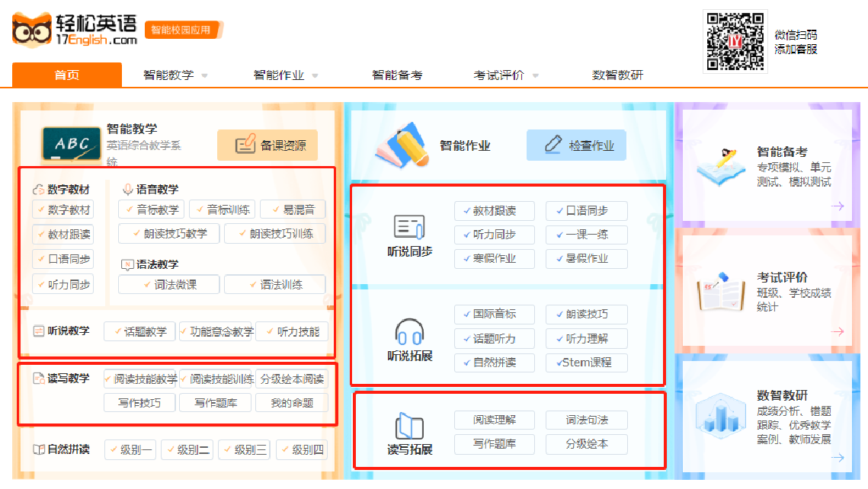Click the WeChat QR code image
Screen dimensions: 868x489
point(735,41)
